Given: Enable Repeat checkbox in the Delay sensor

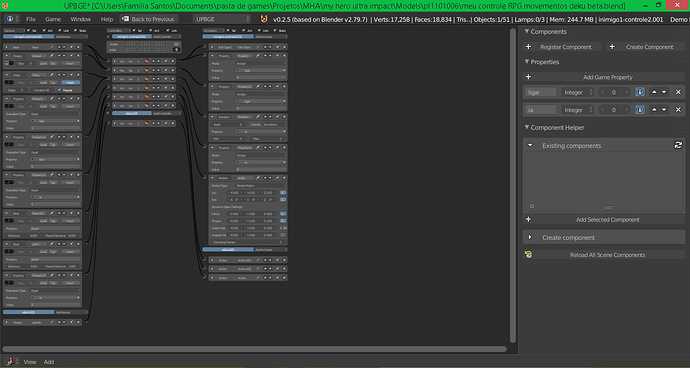Looking at the screenshot, I should [x=60, y=90].
